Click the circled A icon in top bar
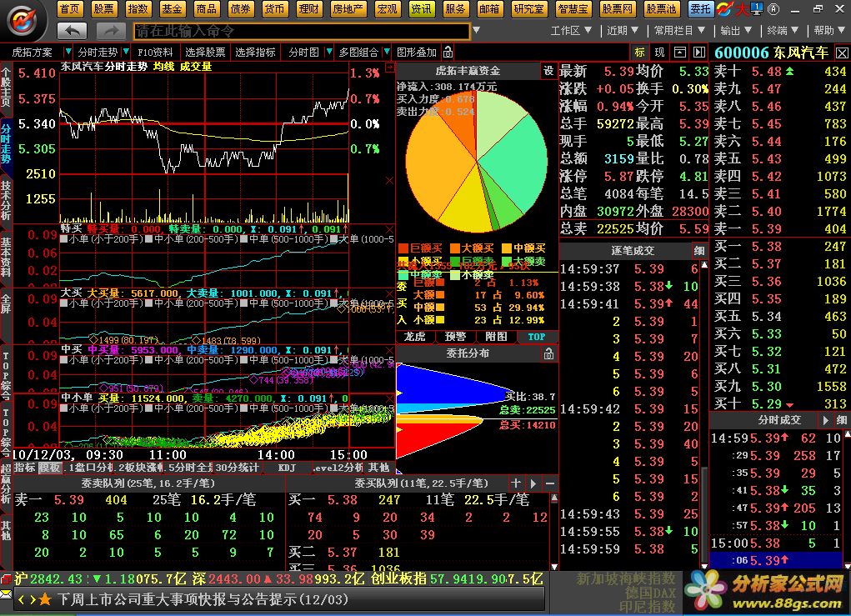 773,8
